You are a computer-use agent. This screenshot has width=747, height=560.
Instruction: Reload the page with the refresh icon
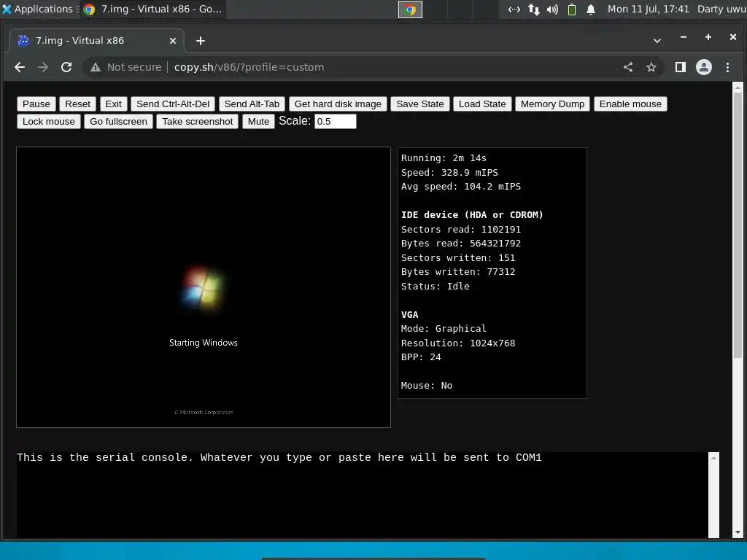(x=66, y=67)
